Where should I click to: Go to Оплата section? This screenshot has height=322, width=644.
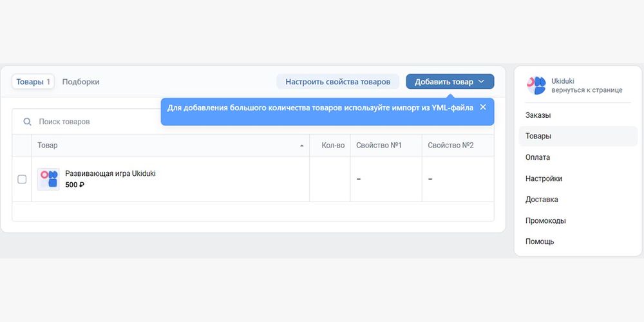click(538, 157)
